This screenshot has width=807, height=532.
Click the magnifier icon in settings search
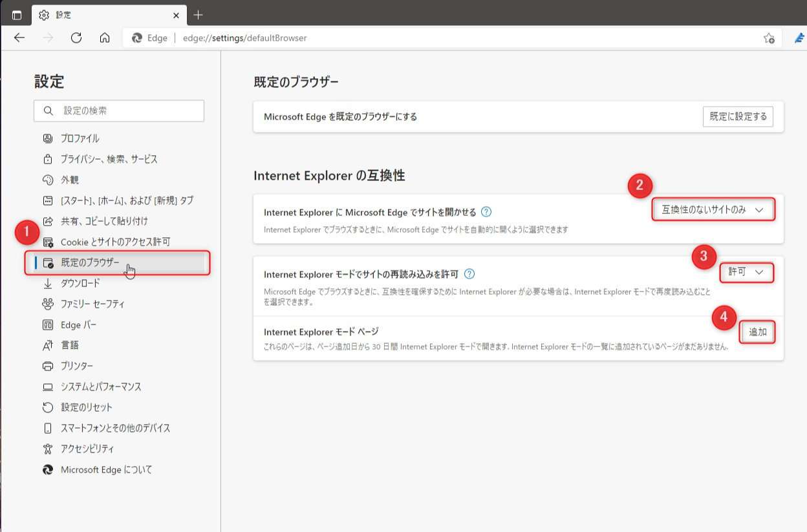[x=48, y=111]
